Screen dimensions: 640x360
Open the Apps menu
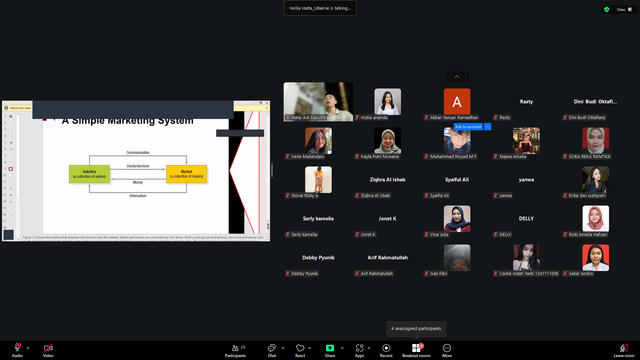359,350
